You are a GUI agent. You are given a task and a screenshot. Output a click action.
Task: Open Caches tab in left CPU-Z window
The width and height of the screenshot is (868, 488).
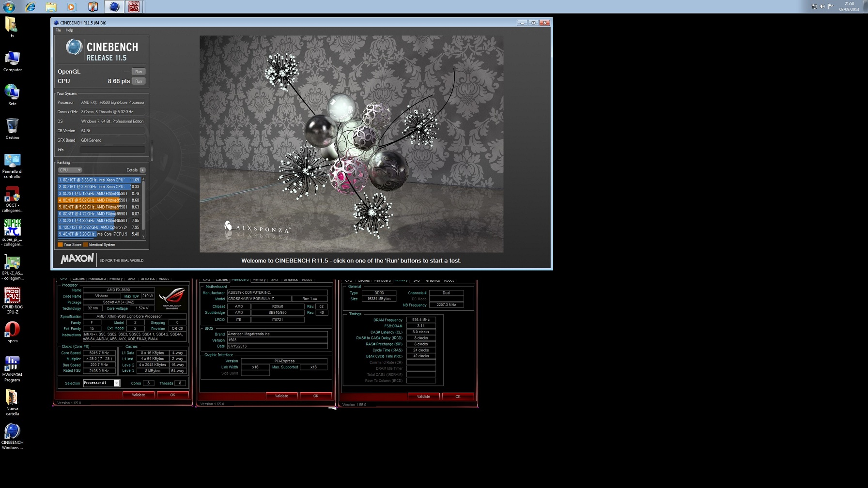pyautogui.click(x=78, y=279)
